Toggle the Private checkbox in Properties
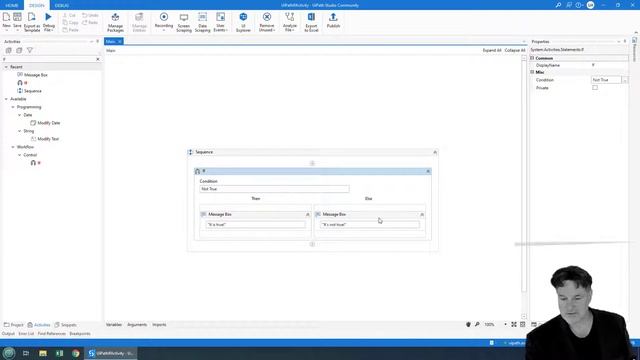The width and height of the screenshot is (640, 360). tap(595, 88)
